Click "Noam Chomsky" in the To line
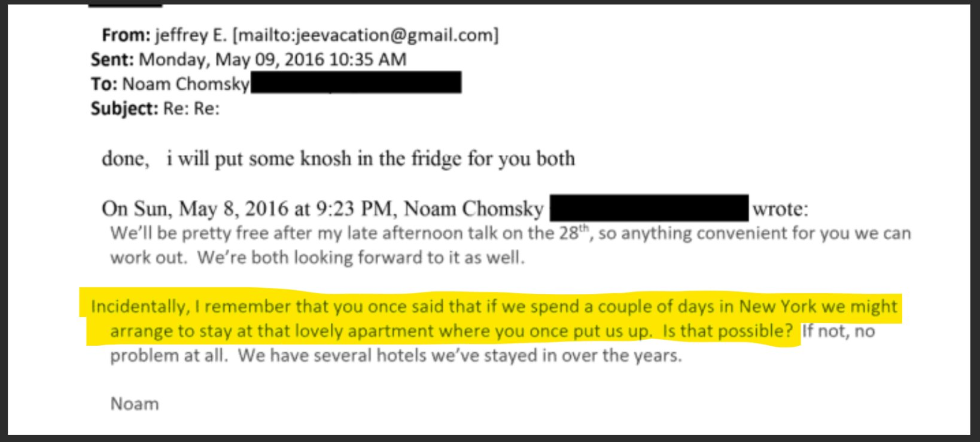Image resolution: width=980 pixels, height=442 pixels. (x=185, y=84)
